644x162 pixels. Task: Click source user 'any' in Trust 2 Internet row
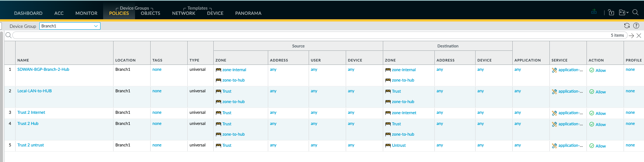[314, 112]
